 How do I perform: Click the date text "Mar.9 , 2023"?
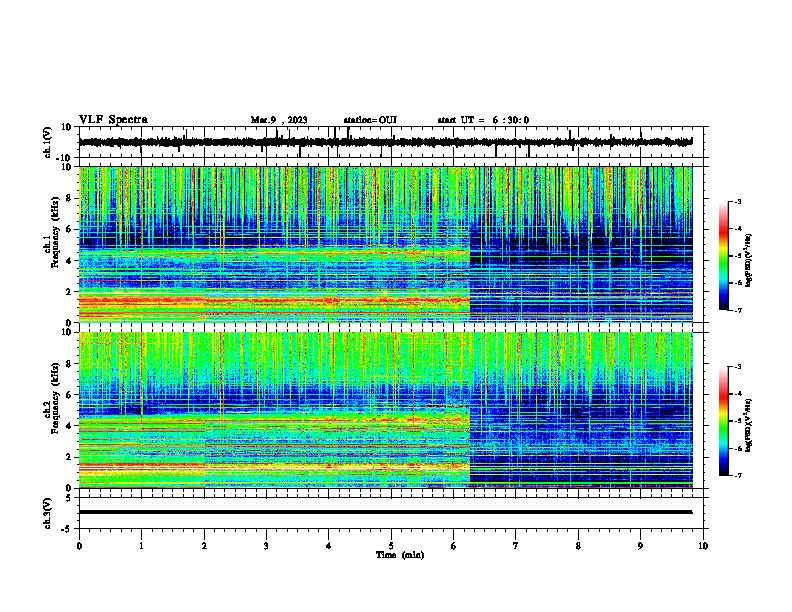(x=279, y=120)
